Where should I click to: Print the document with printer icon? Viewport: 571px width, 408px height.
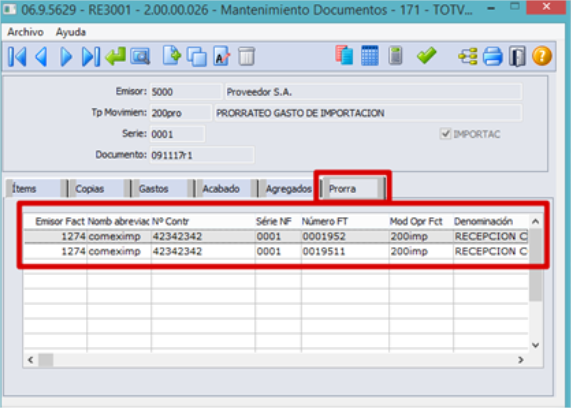[493, 56]
